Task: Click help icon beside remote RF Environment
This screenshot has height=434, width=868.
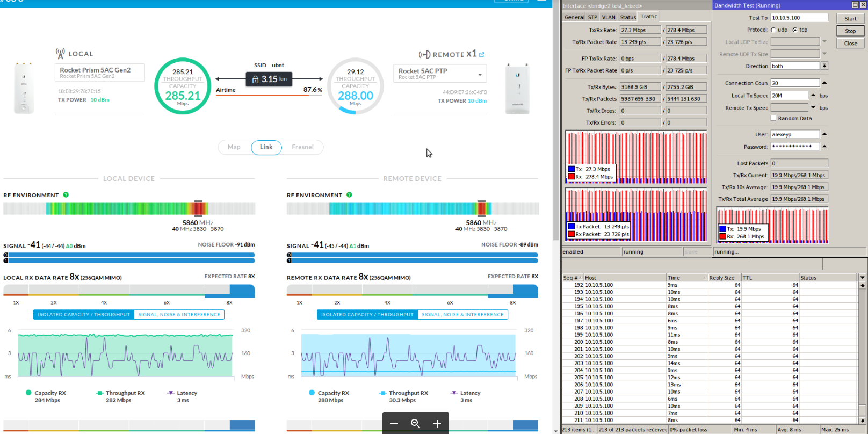Action: [x=349, y=195]
